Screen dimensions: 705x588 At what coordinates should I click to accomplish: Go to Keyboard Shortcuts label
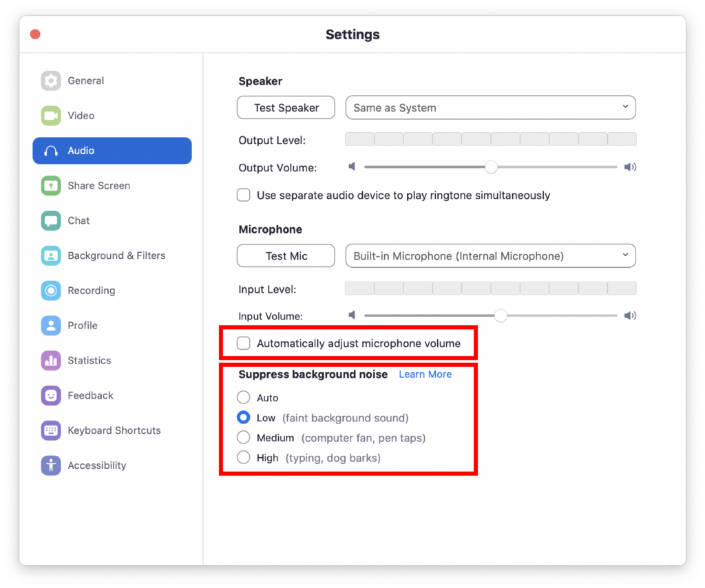[x=114, y=430]
